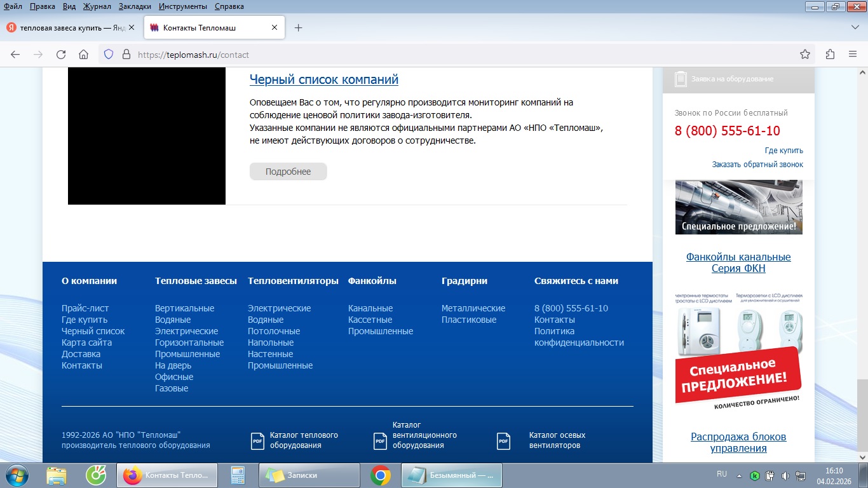This screenshot has width=868, height=488.
Task: Click the RU language indicator
Action: (722, 475)
